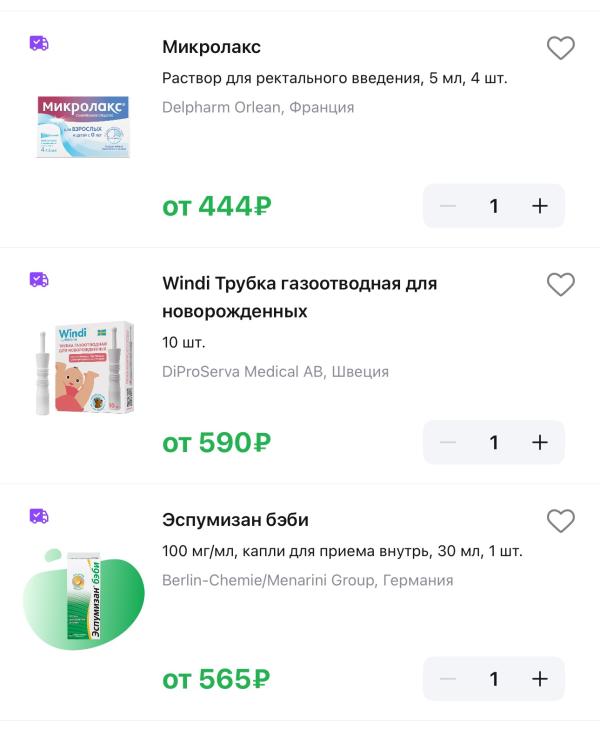Click the delivery truck icon beside Windi
The height and width of the screenshot is (735, 600).
pyautogui.click(x=39, y=279)
